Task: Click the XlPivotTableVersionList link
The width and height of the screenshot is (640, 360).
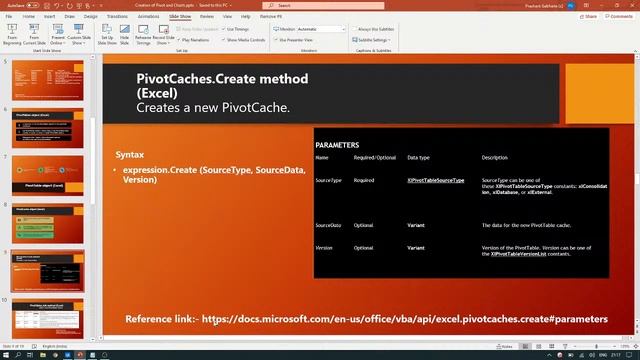Action: pyautogui.click(x=518, y=254)
